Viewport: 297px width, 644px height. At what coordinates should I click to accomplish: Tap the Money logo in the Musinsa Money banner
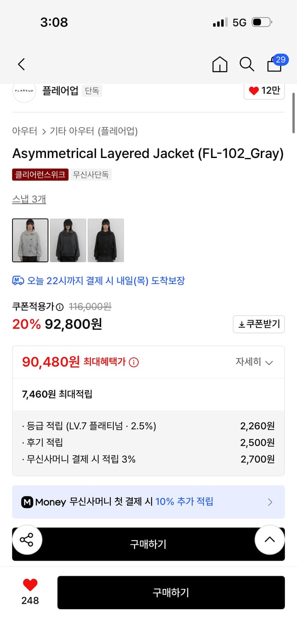click(27, 502)
